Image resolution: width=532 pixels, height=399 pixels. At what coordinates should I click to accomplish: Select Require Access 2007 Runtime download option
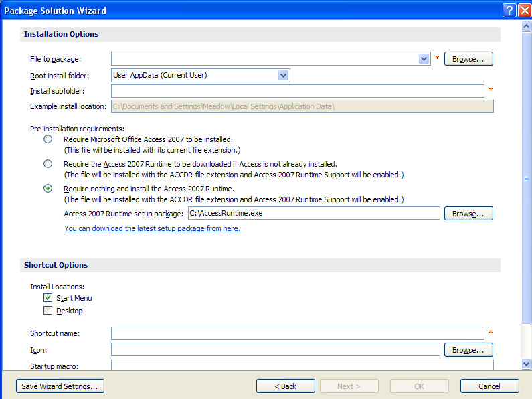[x=48, y=164]
